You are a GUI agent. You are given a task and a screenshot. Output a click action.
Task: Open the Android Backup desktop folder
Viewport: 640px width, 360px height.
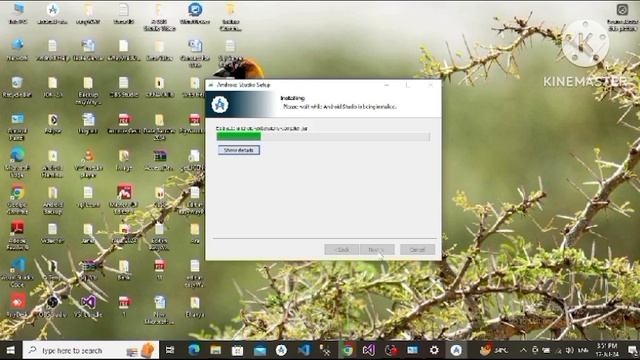pyautogui.click(x=53, y=200)
